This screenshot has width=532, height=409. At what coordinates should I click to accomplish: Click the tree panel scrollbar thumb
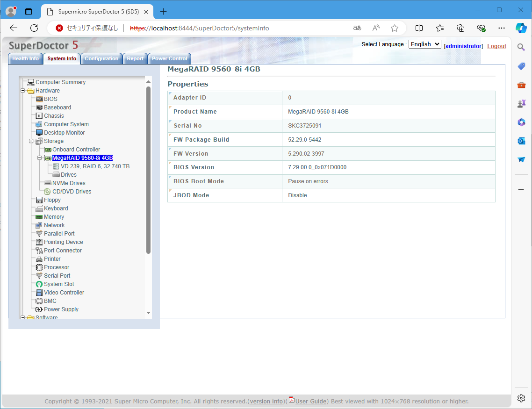148,170
